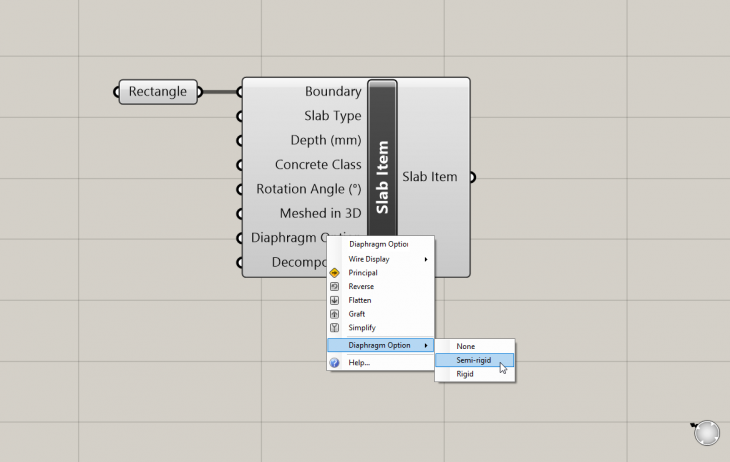Select the Rectangle parameter component
This screenshot has height=462, width=730.
pos(158,92)
